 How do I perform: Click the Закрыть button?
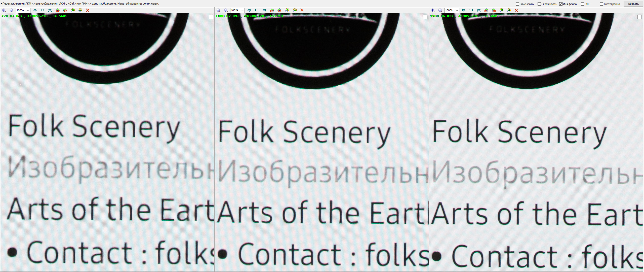633,4
